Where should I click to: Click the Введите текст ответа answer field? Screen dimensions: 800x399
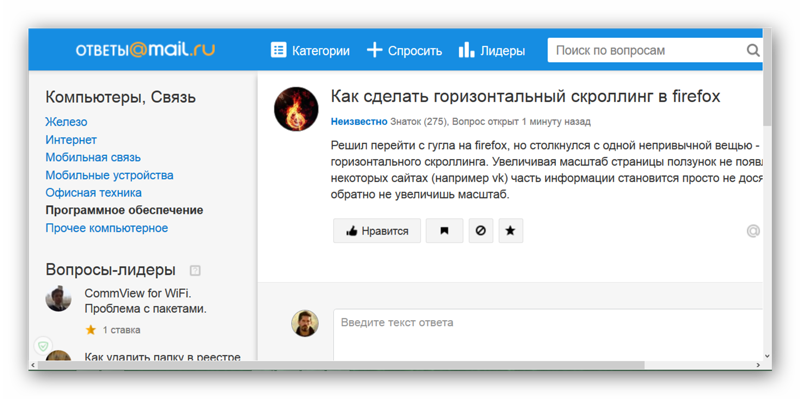[x=548, y=334]
